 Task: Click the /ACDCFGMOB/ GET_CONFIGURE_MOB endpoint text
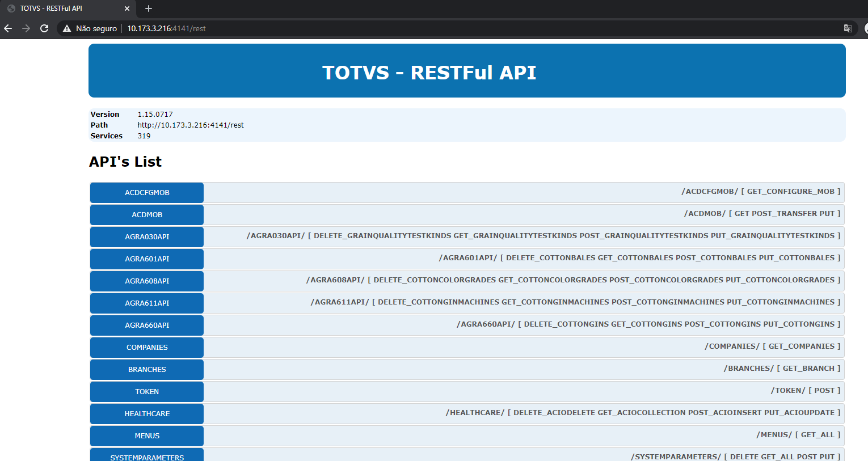tap(761, 192)
